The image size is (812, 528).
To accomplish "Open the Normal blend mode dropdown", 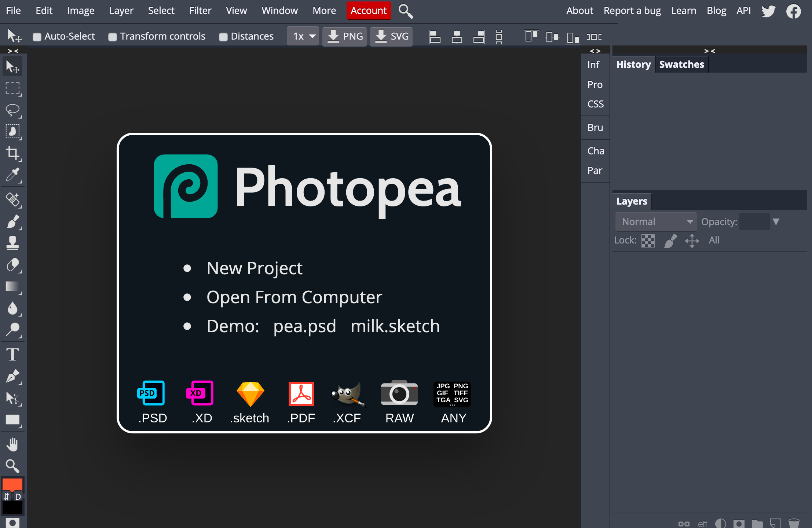I will (x=656, y=221).
